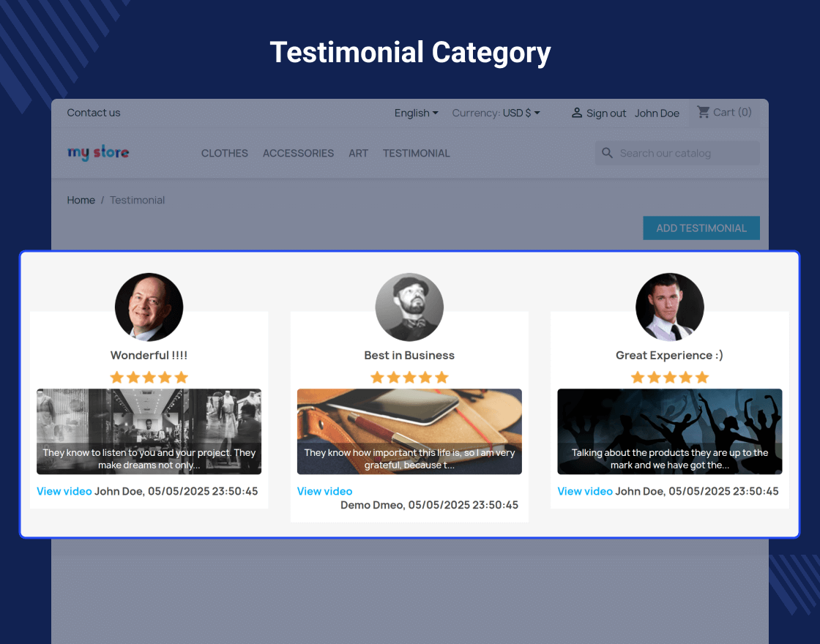Click the Wonderful !!!! title

[x=149, y=356]
